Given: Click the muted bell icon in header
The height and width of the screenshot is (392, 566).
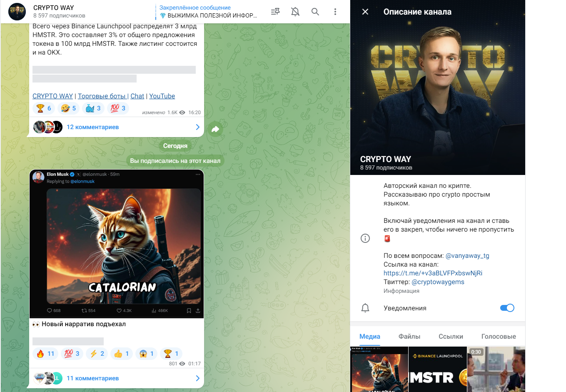Looking at the screenshot, I should click(x=295, y=12).
